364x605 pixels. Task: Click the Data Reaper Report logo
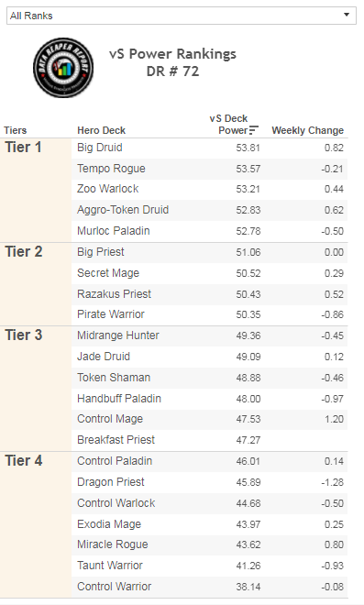(63, 68)
